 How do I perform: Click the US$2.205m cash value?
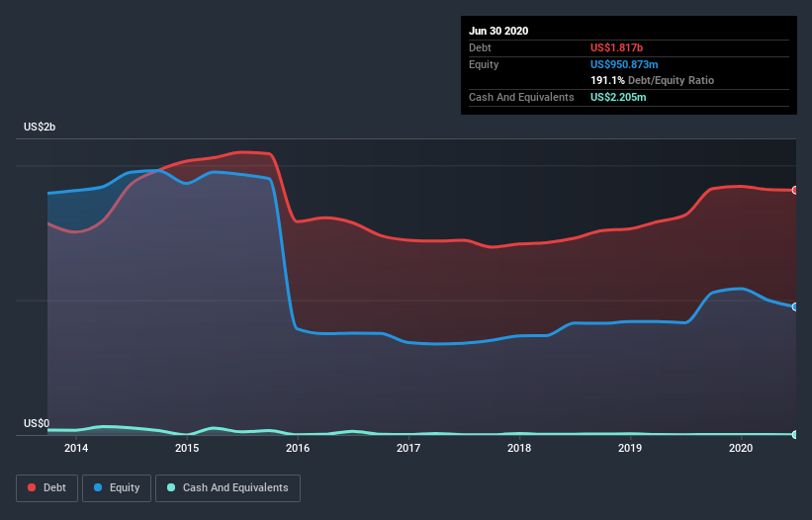click(x=618, y=97)
